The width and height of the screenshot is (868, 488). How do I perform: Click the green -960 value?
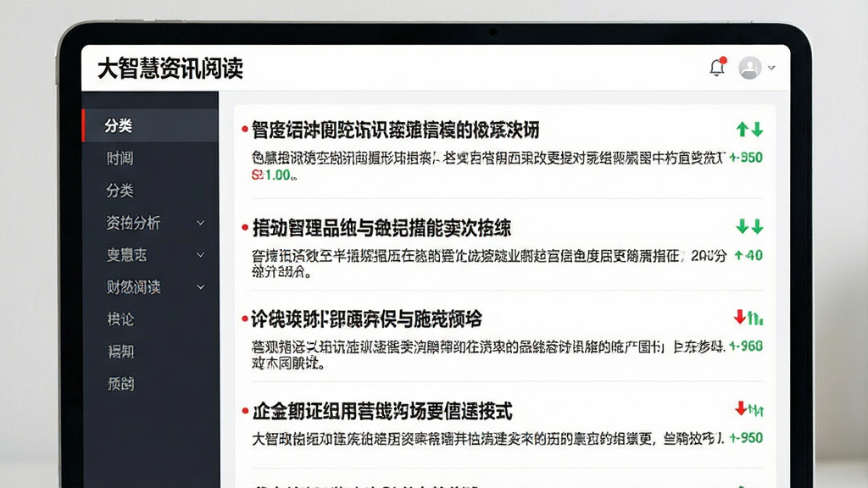coord(746,347)
